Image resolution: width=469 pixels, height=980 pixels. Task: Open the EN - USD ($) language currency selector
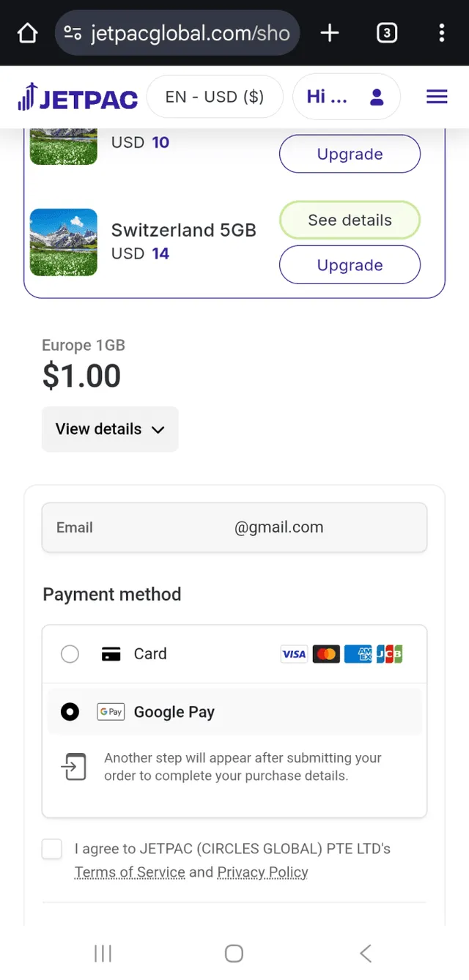215,97
